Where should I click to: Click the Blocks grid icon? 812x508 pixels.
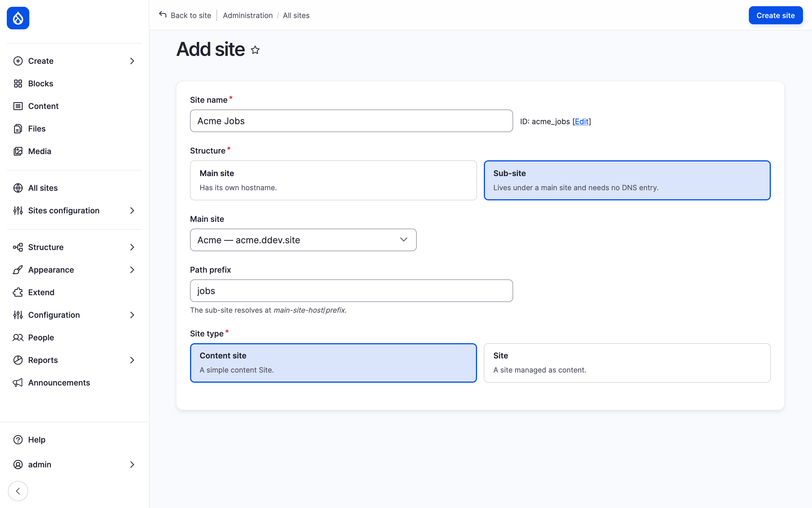point(18,83)
